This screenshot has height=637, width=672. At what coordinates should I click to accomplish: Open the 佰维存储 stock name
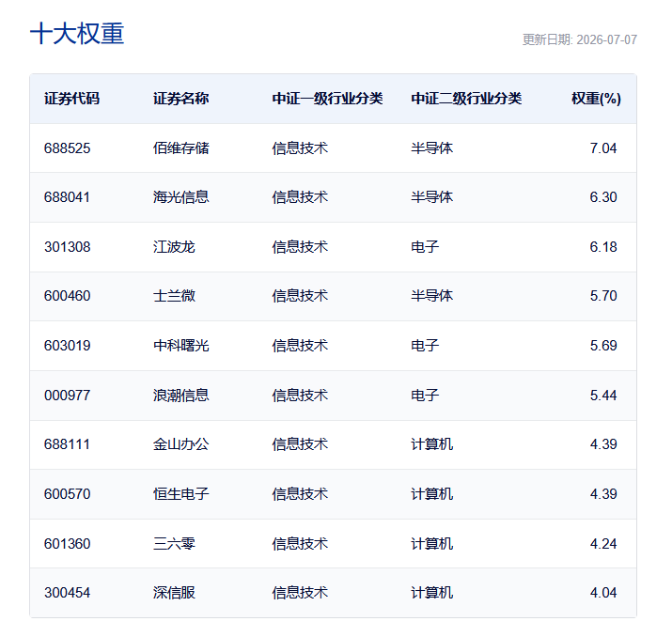click(x=180, y=148)
